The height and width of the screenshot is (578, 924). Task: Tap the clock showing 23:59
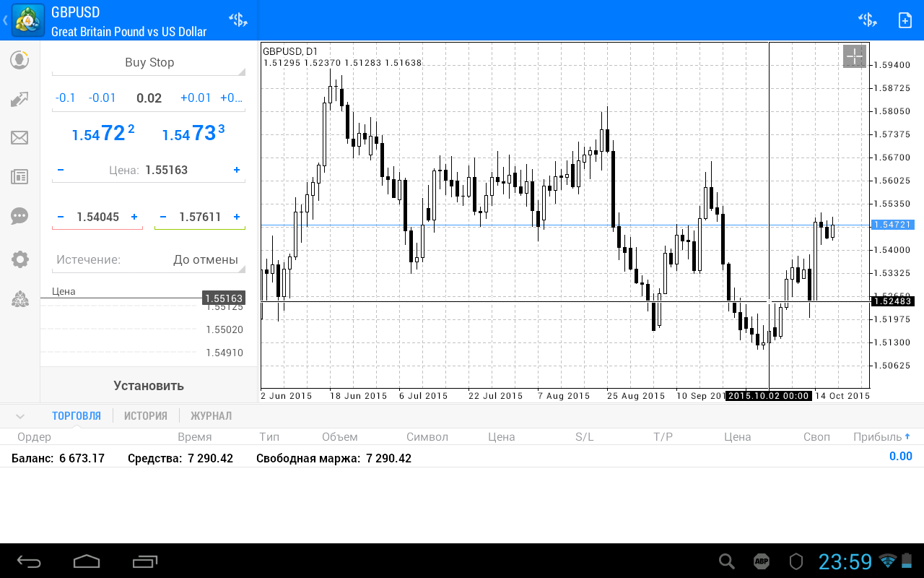(845, 561)
